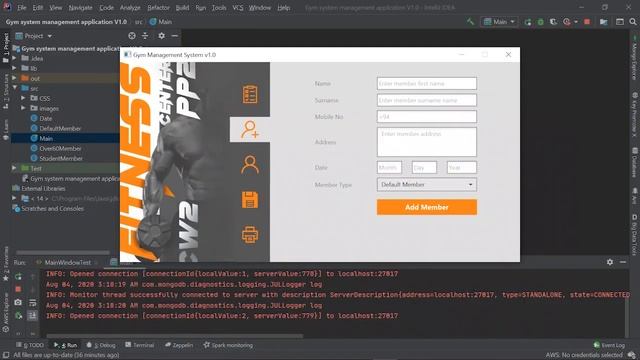Open project structure folder icon in toolbar

coord(604,22)
